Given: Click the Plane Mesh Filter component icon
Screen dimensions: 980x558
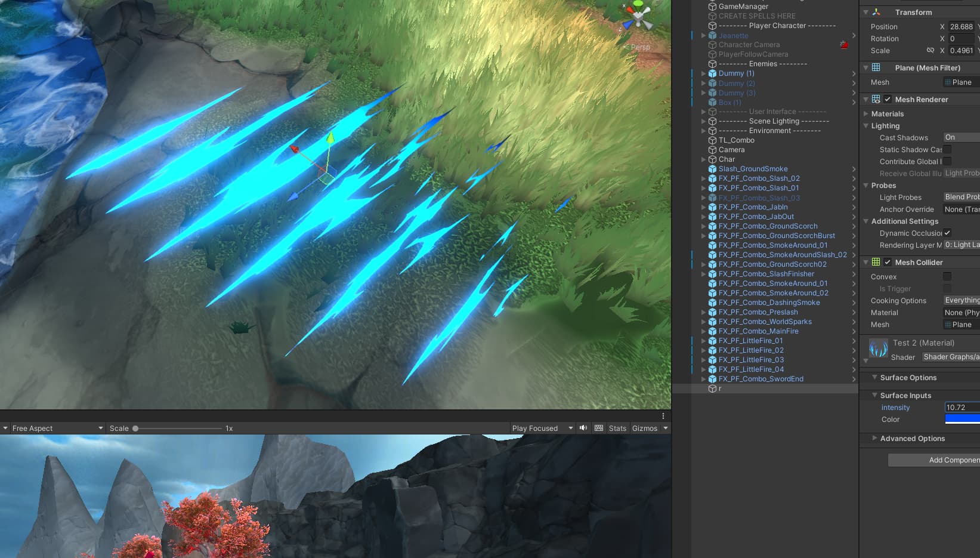Looking at the screenshot, I should [876, 67].
